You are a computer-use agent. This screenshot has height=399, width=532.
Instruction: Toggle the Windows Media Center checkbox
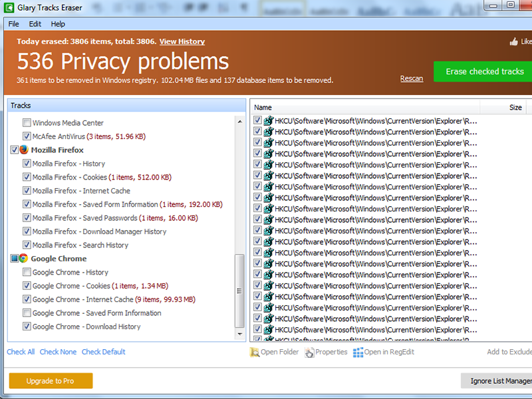(27, 122)
